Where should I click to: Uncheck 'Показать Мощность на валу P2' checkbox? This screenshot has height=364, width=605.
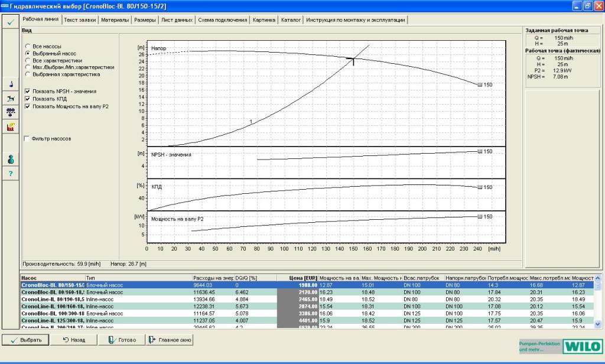[x=27, y=106]
